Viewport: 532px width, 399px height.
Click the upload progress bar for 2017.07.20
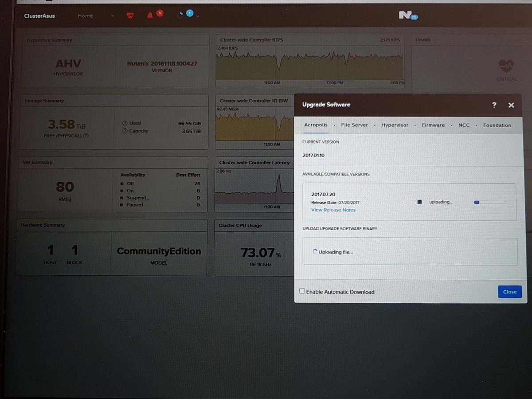[x=490, y=202]
